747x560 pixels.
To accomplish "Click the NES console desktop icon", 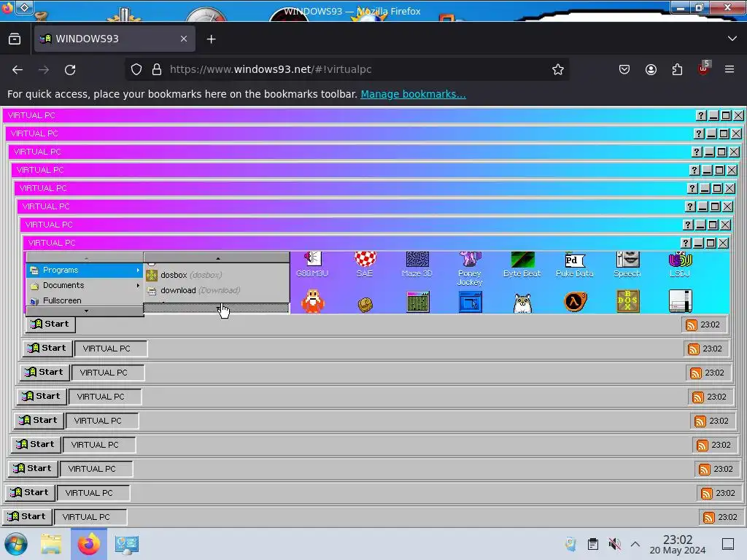I will [x=681, y=301].
